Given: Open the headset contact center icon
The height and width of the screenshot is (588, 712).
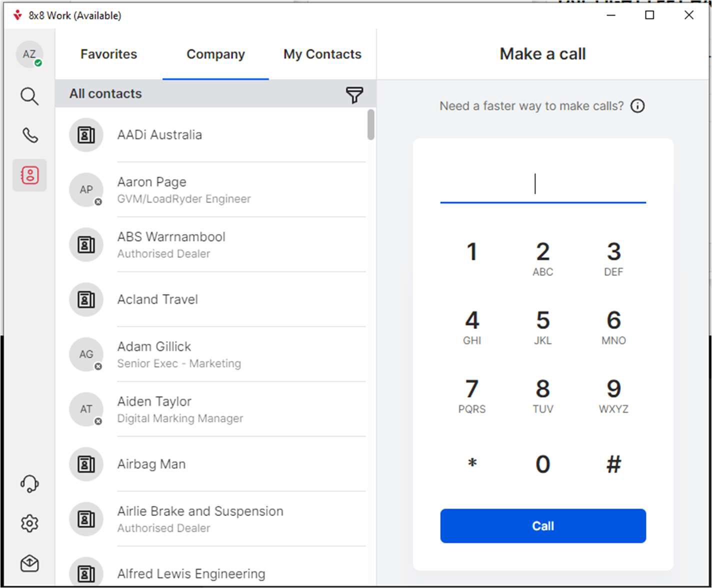Looking at the screenshot, I should click(29, 484).
